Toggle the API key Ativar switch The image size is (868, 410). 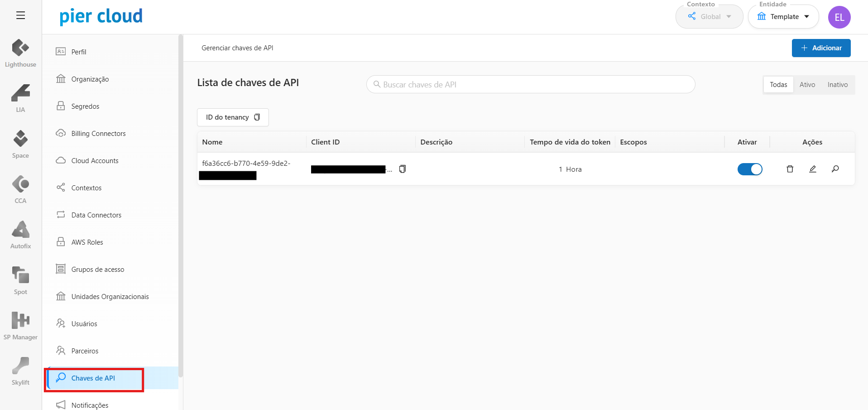click(x=750, y=169)
